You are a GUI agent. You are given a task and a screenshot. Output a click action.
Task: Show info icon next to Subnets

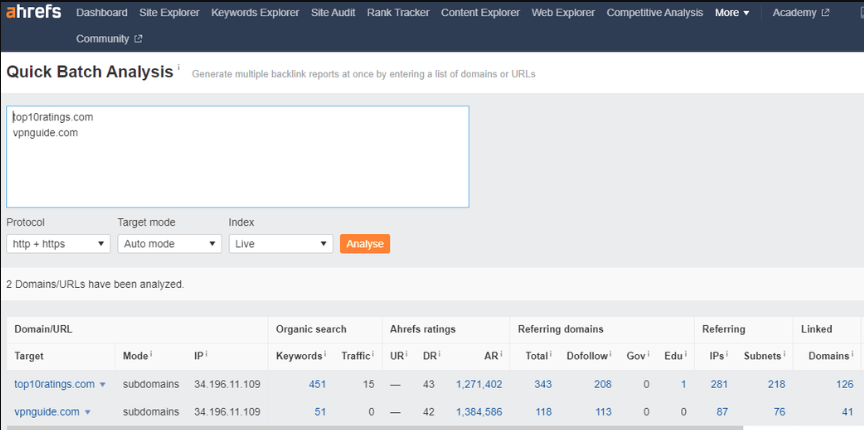tap(784, 353)
